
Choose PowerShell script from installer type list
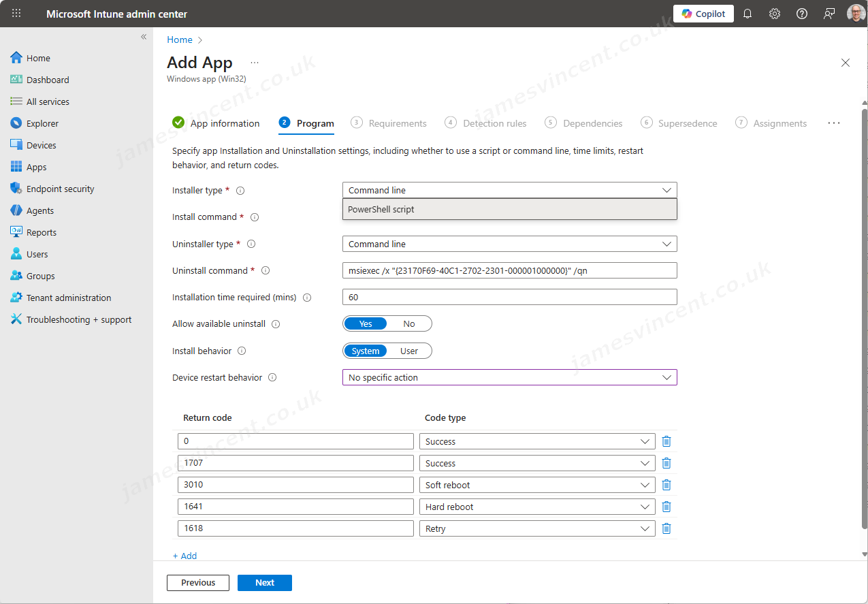coord(509,210)
